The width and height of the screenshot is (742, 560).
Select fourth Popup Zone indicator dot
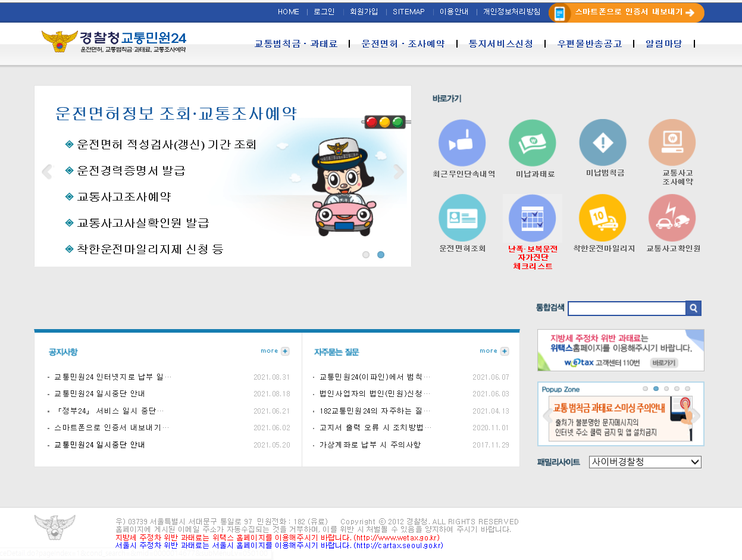click(x=677, y=389)
